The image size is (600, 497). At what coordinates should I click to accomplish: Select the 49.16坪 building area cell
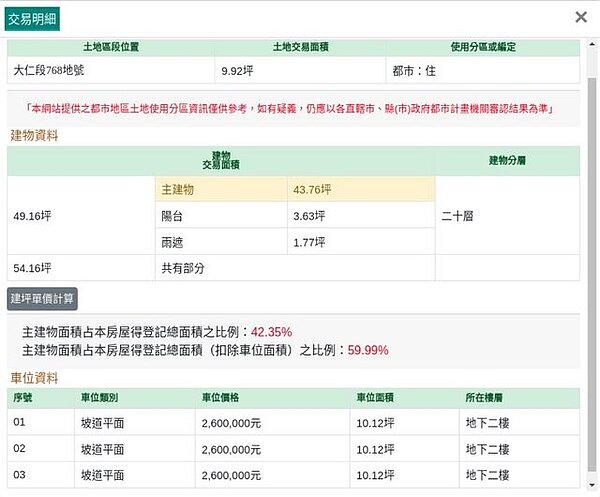[x=81, y=216]
